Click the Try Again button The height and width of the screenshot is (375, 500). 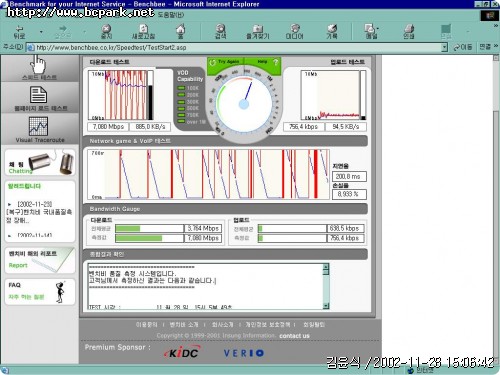[226, 62]
